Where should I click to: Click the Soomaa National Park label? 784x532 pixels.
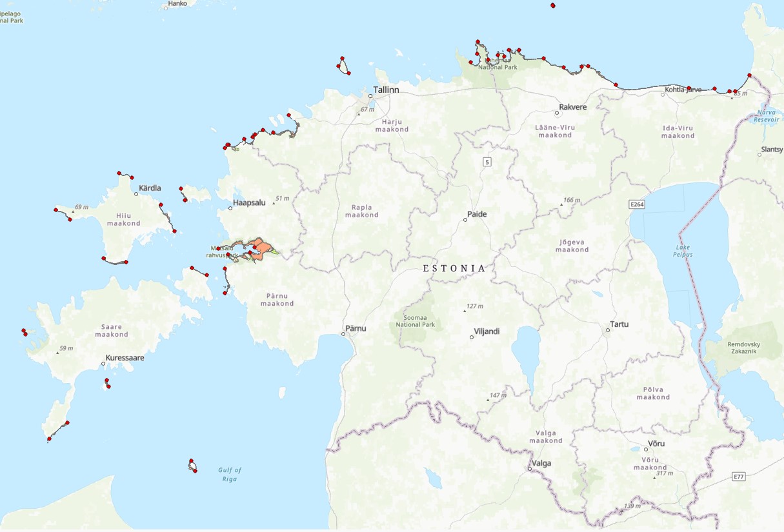point(416,320)
